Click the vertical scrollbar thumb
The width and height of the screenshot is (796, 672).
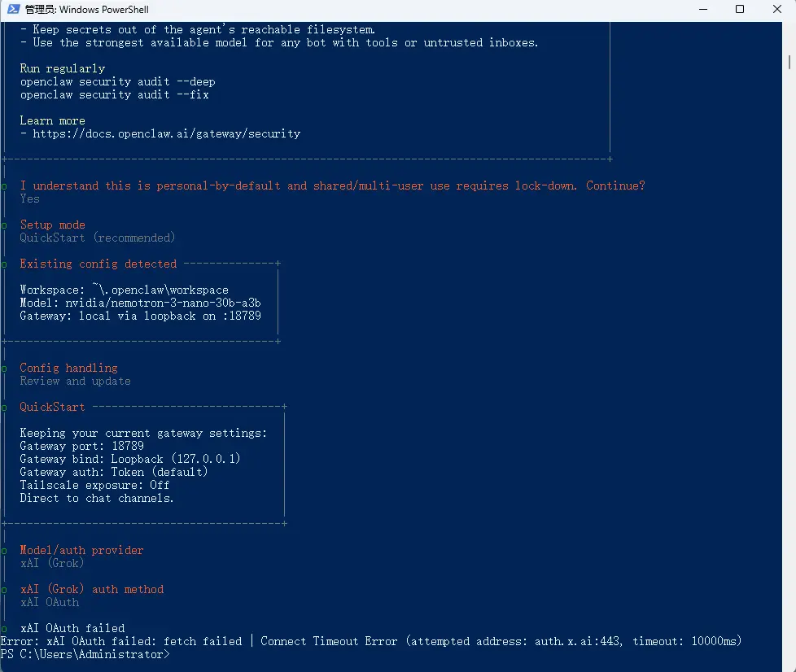pyautogui.click(x=789, y=63)
